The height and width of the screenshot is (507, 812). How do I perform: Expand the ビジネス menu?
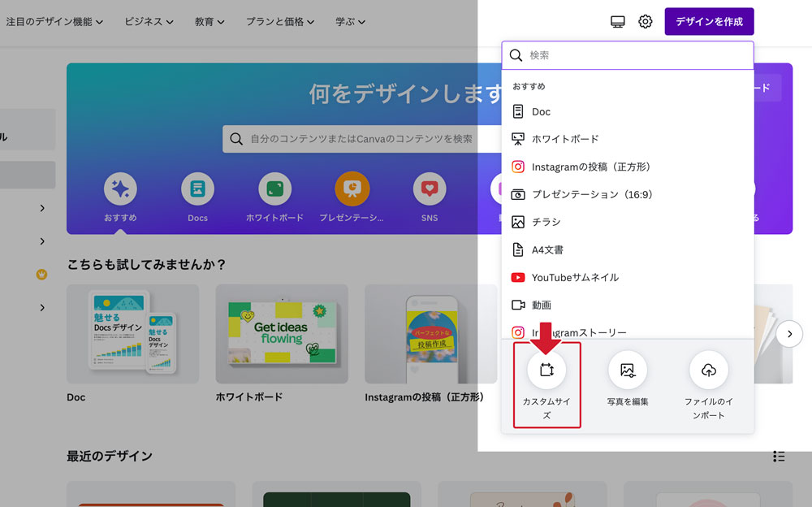point(149,22)
